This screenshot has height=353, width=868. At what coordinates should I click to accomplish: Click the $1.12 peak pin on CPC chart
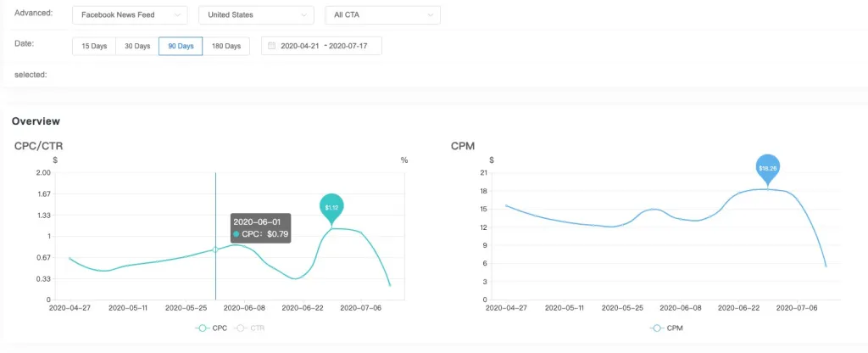click(331, 206)
